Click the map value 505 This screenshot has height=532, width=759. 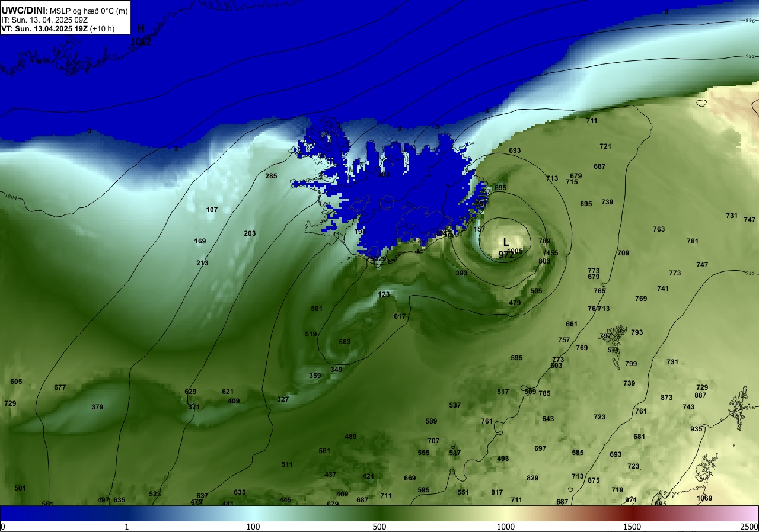536,291
